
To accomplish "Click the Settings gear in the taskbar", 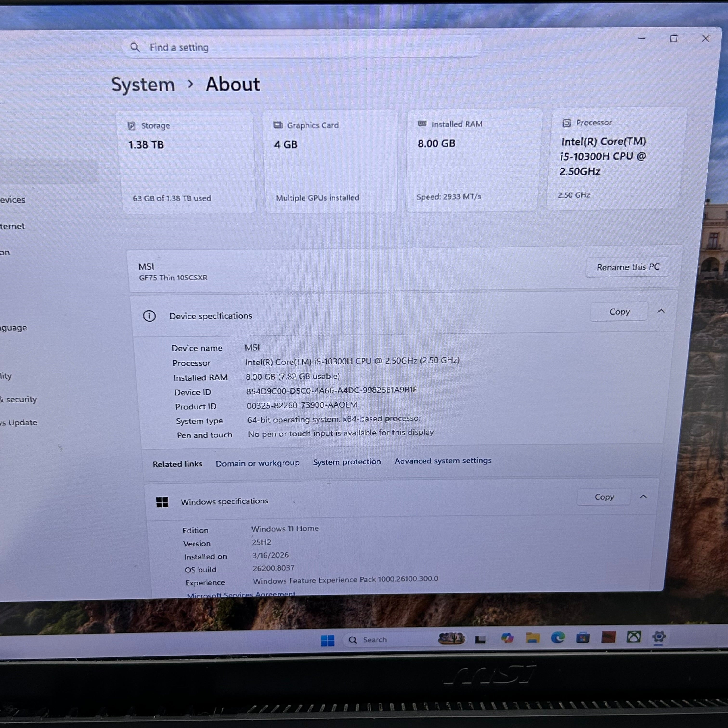I will [659, 637].
